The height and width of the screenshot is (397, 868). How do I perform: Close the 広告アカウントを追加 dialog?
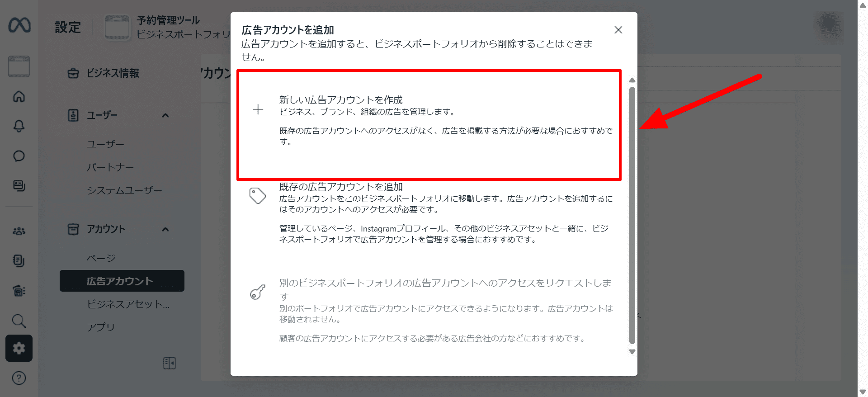pos(618,30)
